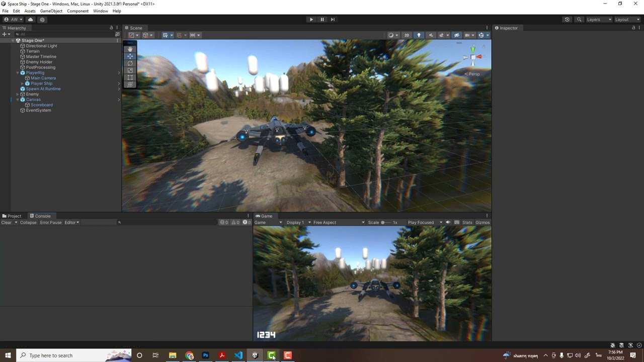Click the Console search field

coord(168,222)
